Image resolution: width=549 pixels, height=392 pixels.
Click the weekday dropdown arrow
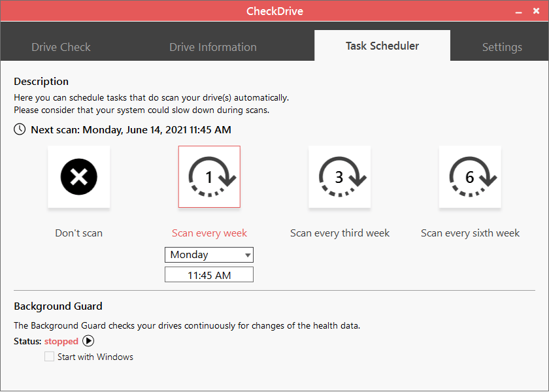tap(247, 255)
